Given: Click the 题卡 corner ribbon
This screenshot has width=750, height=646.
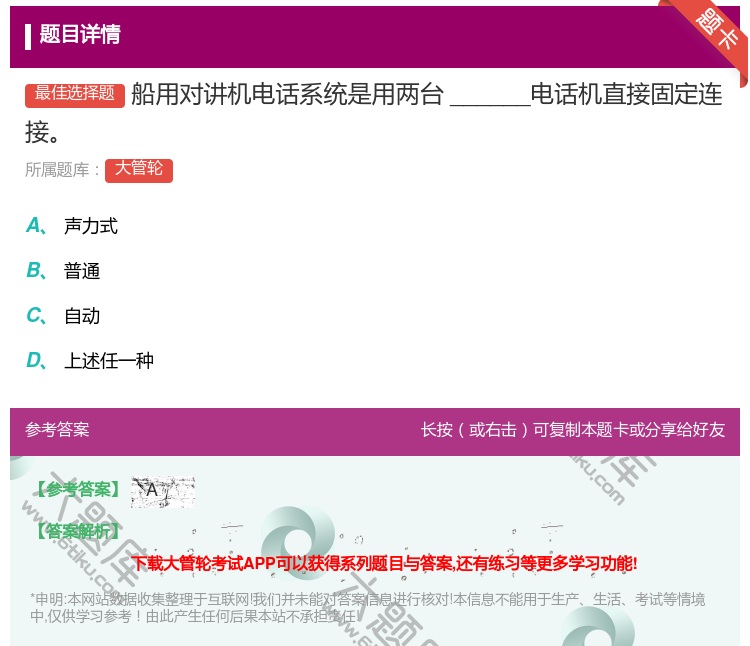Looking at the screenshot, I should click(717, 30).
